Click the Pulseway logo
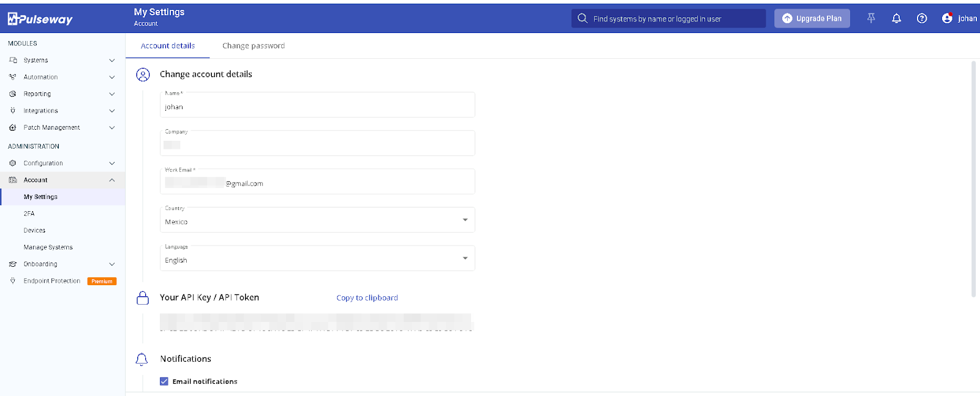Image resolution: width=980 pixels, height=396 pixels. [x=40, y=19]
